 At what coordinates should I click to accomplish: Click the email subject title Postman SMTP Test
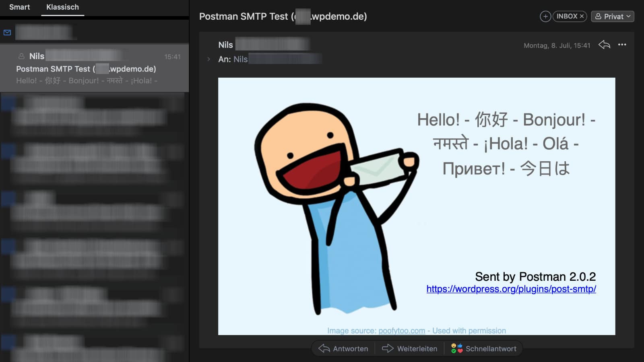tap(283, 16)
